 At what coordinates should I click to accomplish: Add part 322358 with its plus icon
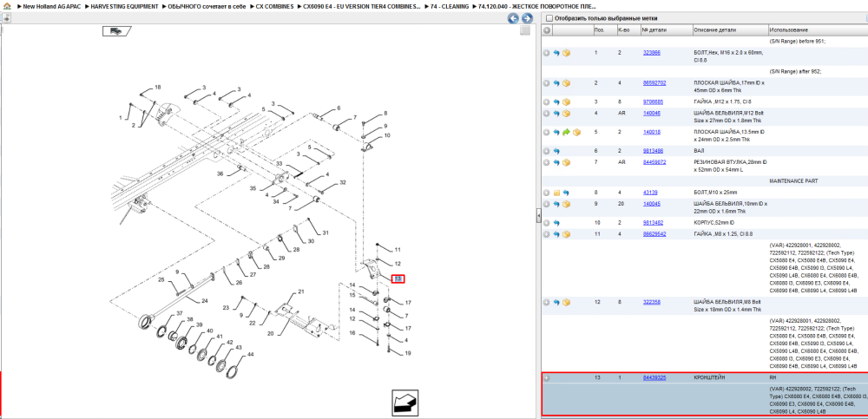click(x=546, y=303)
